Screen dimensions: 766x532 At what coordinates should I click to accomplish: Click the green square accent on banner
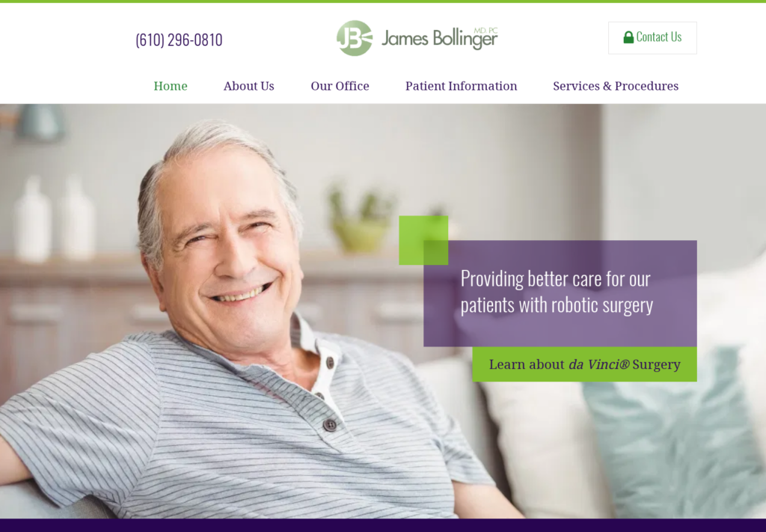pos(423,240)
